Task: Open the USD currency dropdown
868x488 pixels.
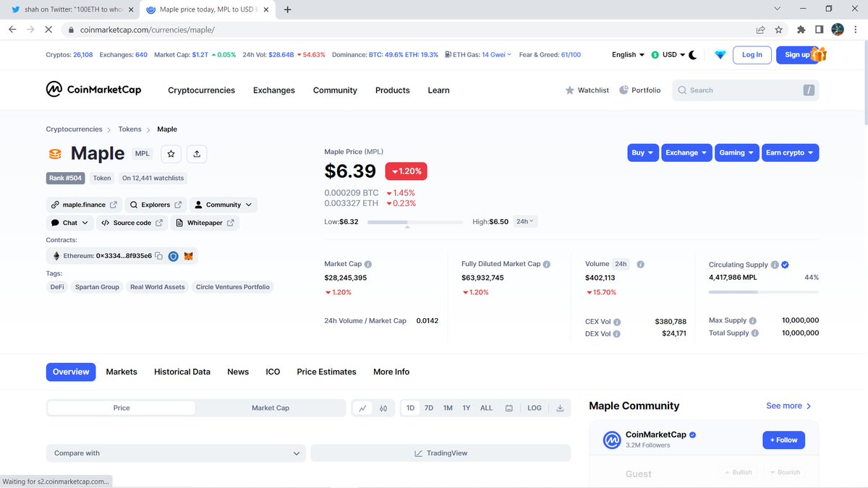Action: click(x=669, y=55)
